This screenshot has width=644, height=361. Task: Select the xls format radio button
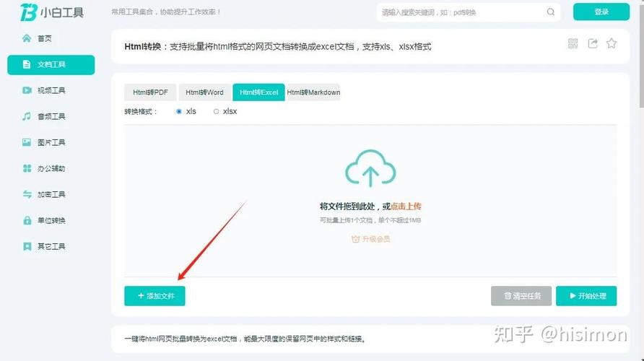click(178, 112)
